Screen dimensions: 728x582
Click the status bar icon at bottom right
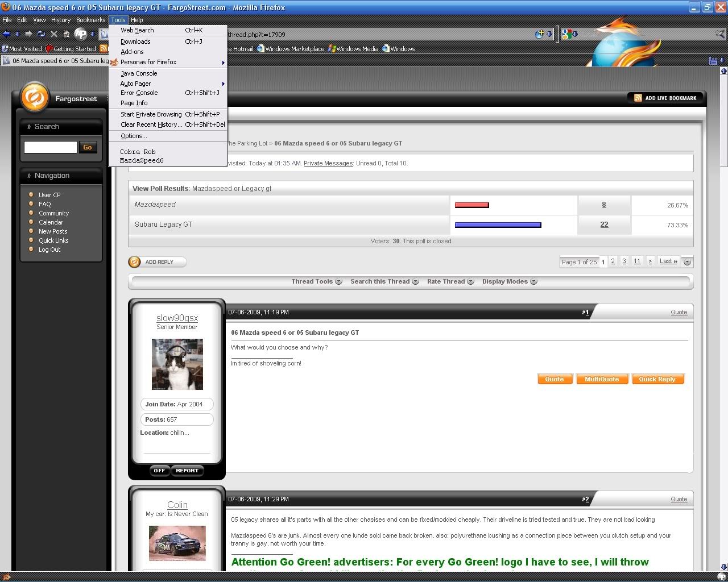coord(721,577)
